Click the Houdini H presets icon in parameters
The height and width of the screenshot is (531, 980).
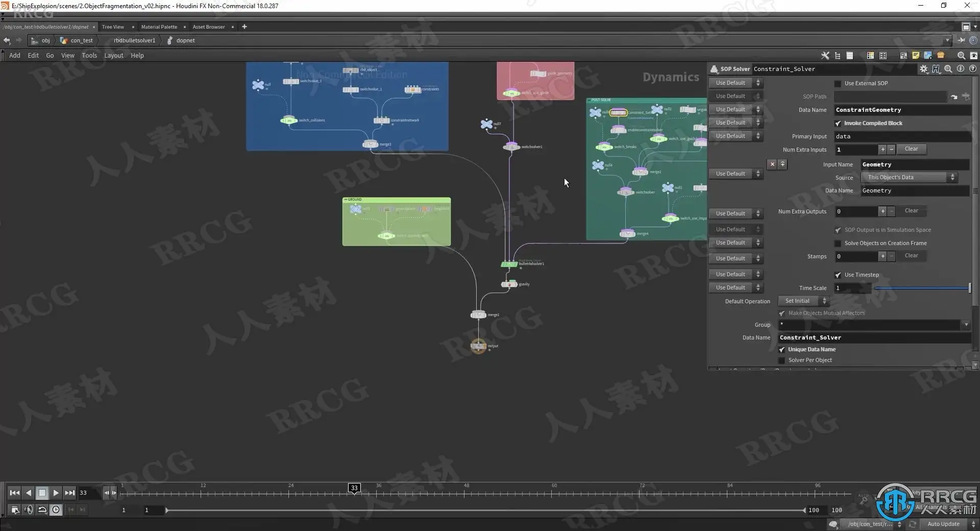coord(936,69)
